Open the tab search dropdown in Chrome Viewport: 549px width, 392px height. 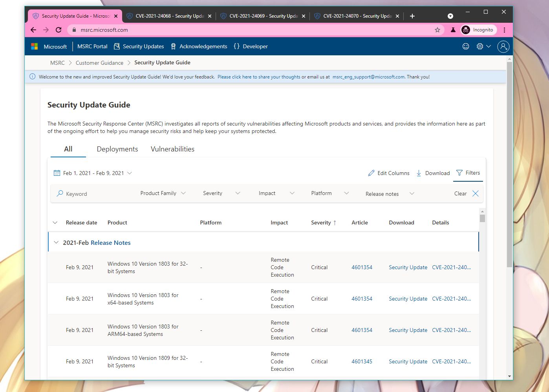(450, 16)
